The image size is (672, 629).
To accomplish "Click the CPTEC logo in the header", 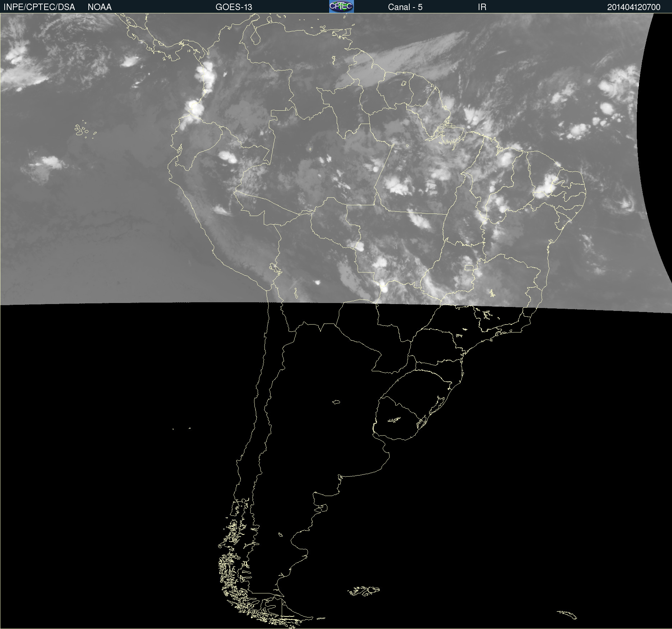I will [341, 6].
